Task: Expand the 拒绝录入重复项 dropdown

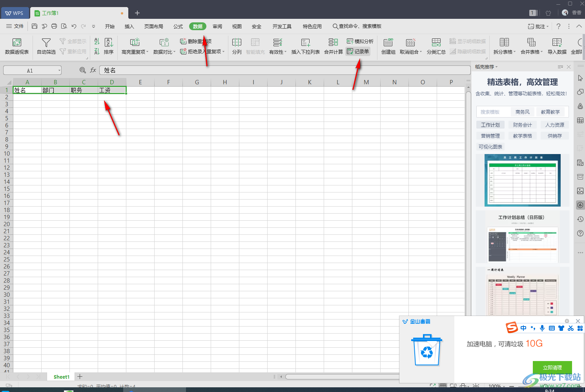Action: point(223,51)
